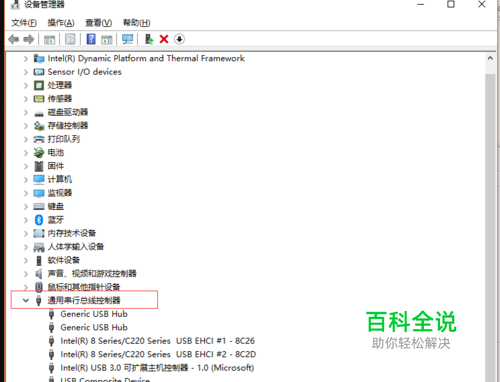The height and width of the screenshot is (382, 500).
Task: Show or hide console tree icon
Action: 50,39
